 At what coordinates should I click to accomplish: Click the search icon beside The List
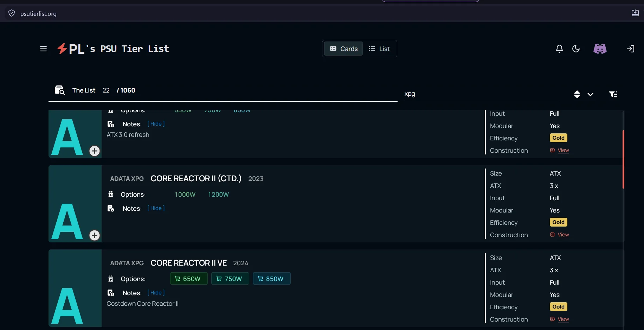(x=60, y=90)
